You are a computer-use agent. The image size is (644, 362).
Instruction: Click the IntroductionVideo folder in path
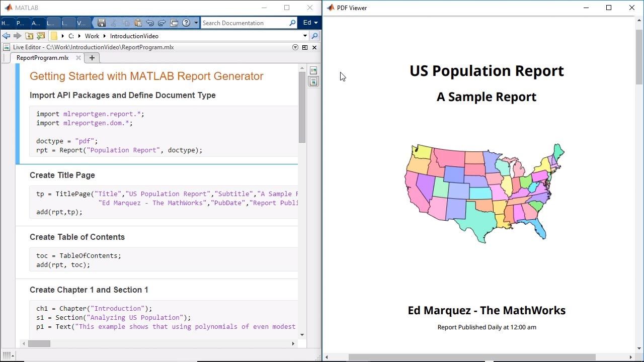tap(134, 36)
